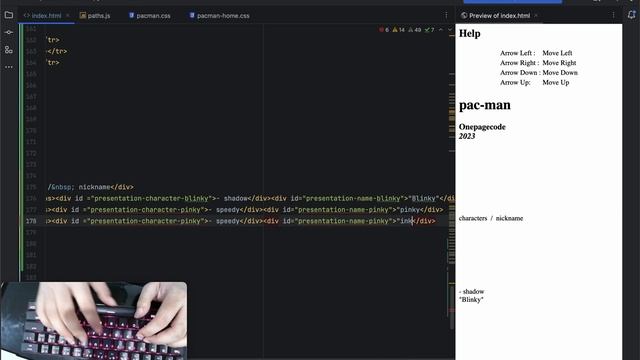
Task: Open the Project folder tool window
Action: (9, 16)
